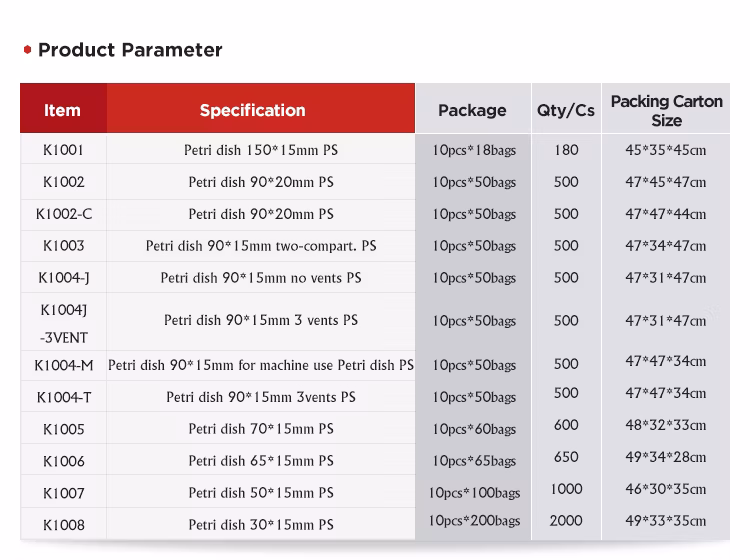Select the 10pcs*200bags package cell
Image resolution: width=750 pixels, height=560 pixels.
point(474,521)
